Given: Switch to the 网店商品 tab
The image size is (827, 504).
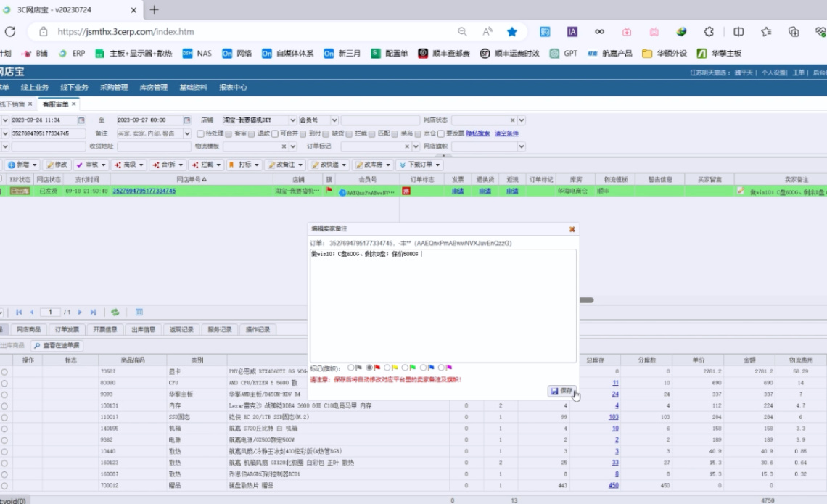Looking at the screenshot, I should point(28,329).
